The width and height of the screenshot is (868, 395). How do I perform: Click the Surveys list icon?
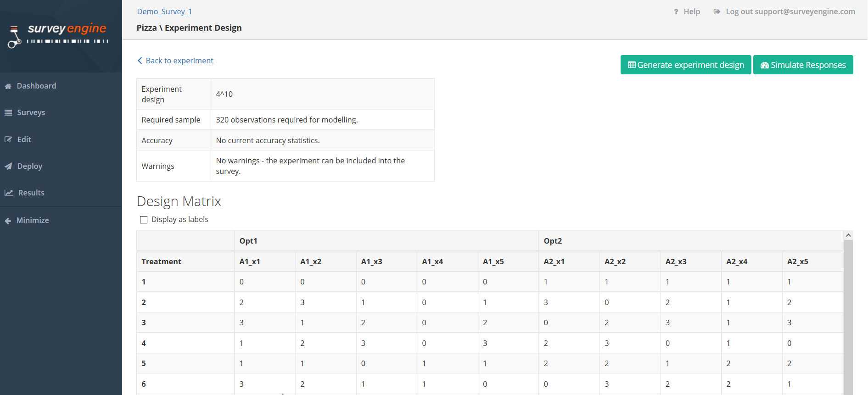tap(8, 113)
